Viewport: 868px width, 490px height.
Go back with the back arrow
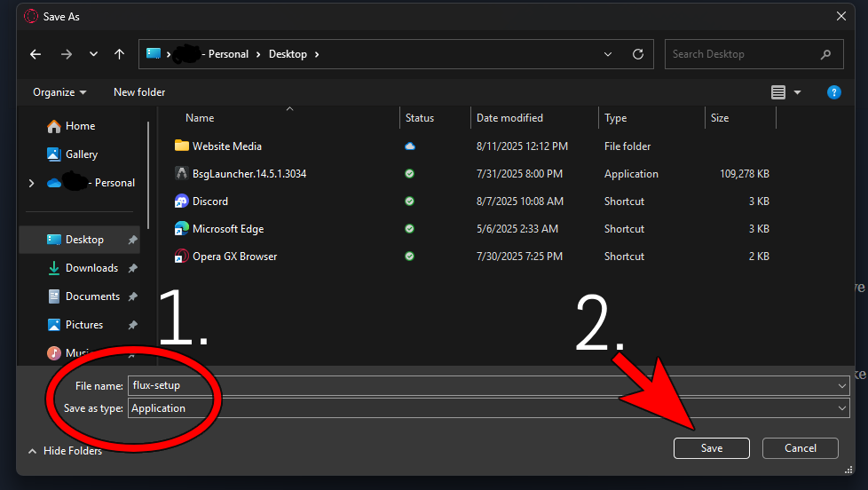coord(36,54)
